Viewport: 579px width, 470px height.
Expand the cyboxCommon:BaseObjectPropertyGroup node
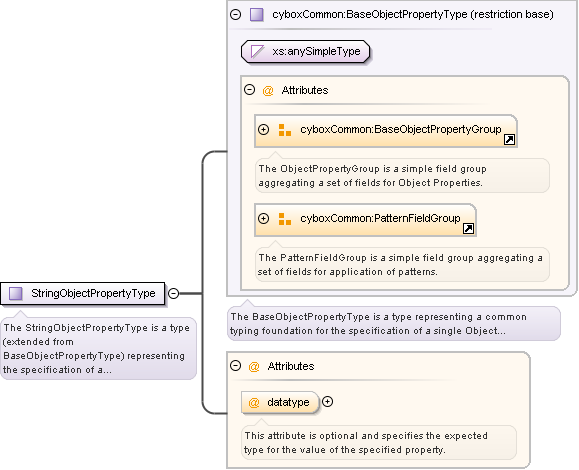(x=263, y=130)
